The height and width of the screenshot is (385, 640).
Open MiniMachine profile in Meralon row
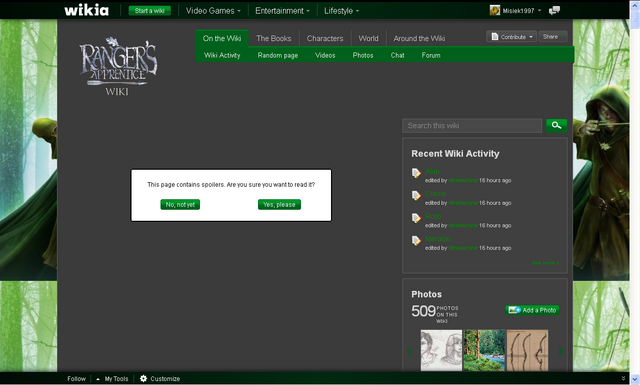point(463,248)
